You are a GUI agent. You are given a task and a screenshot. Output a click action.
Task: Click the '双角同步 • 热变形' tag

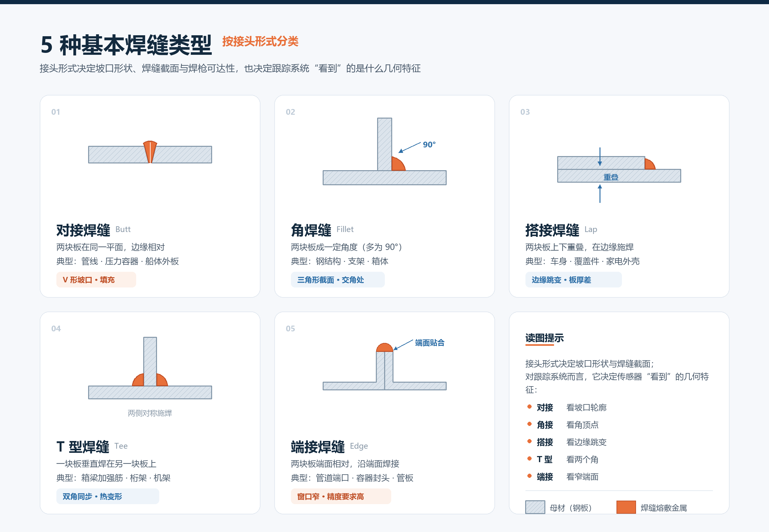pos(108,496)
